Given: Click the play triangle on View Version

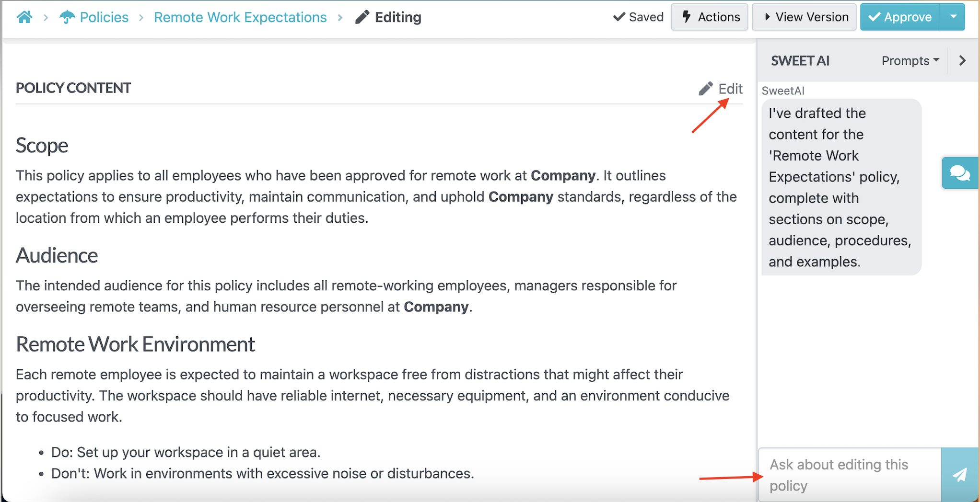Looking at the screenshot, I should click(767, 16).
